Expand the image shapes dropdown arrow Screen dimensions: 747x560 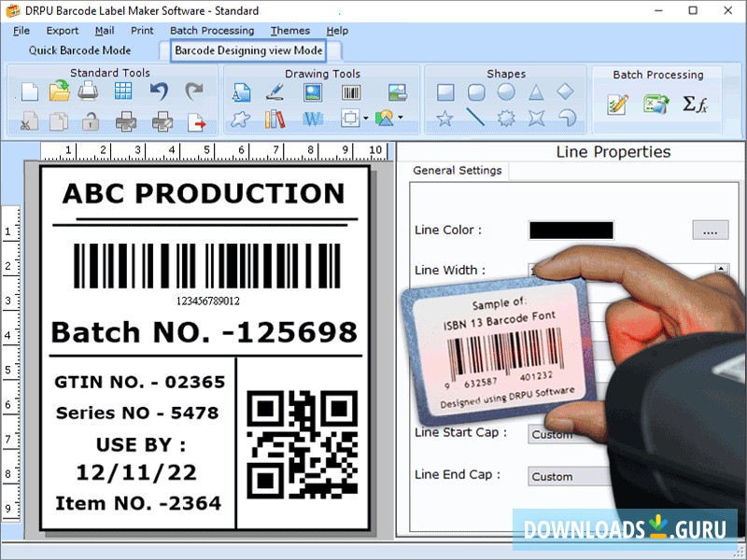pyautogui.click(x=401, y=118)
